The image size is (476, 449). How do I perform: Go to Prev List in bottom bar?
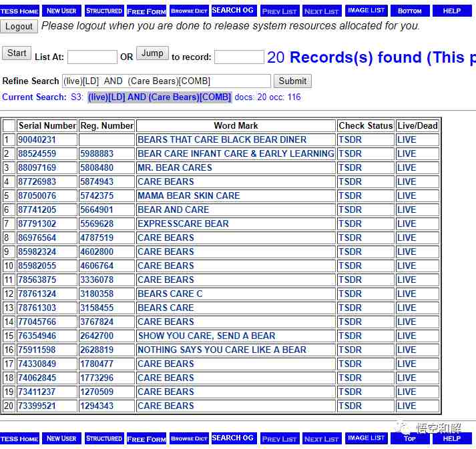[279, 438]
